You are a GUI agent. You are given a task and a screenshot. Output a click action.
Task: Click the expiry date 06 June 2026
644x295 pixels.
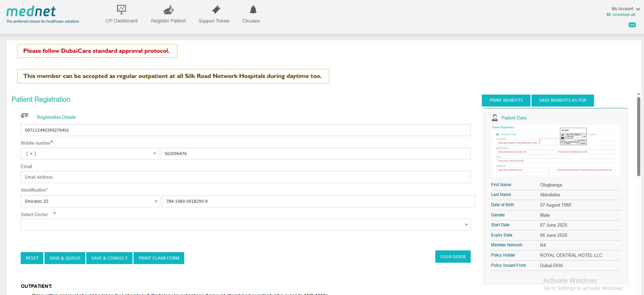point(554,235)
